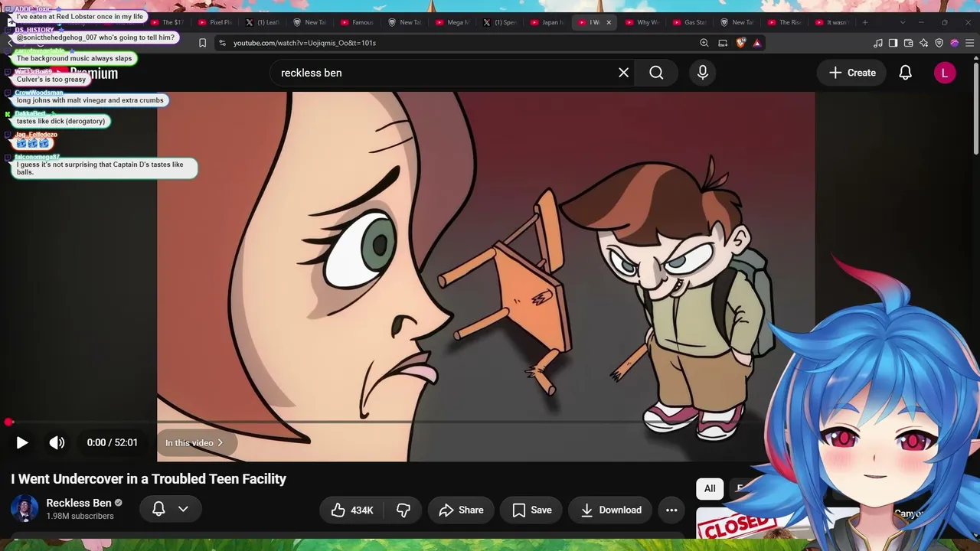Screen dimensions: 980x551
Task: Open the account avatar 'L' menu
Action: pyautogui.click(x=945, y=73)
